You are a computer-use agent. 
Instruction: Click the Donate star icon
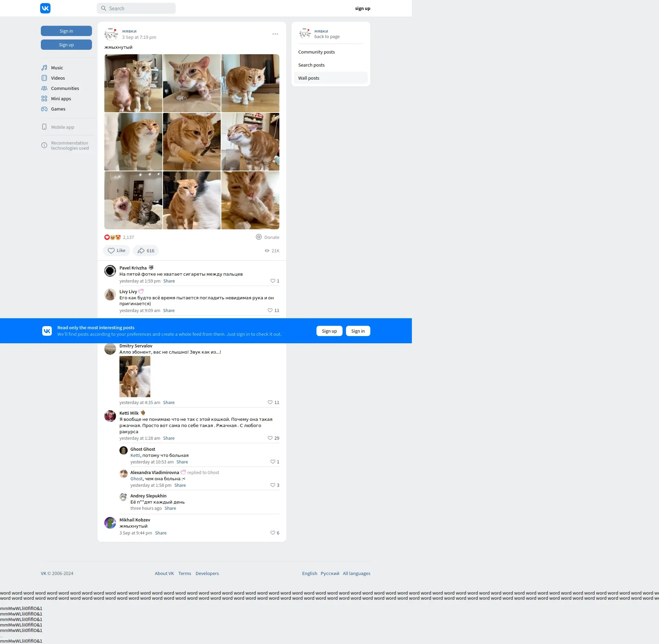tap(259, 237)
